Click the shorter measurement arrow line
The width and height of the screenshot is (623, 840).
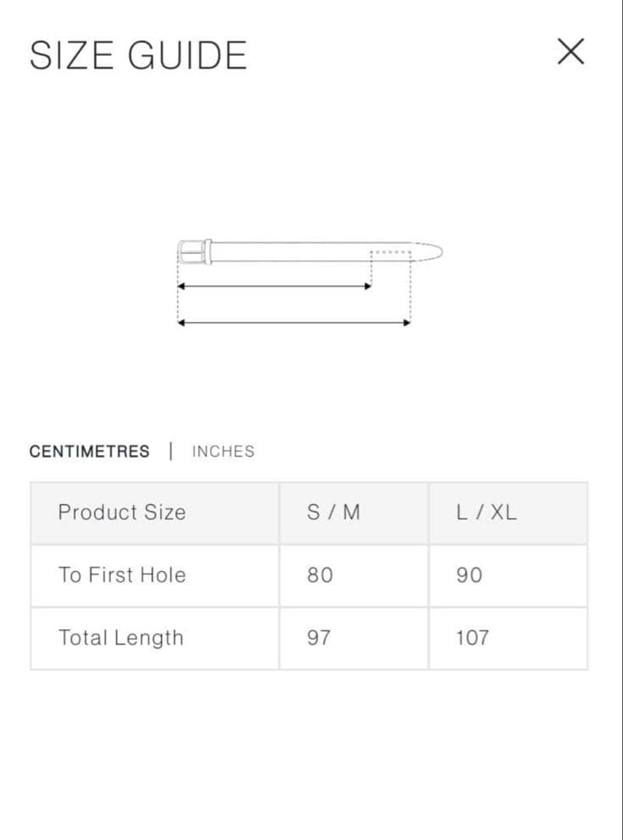[275, 286]
